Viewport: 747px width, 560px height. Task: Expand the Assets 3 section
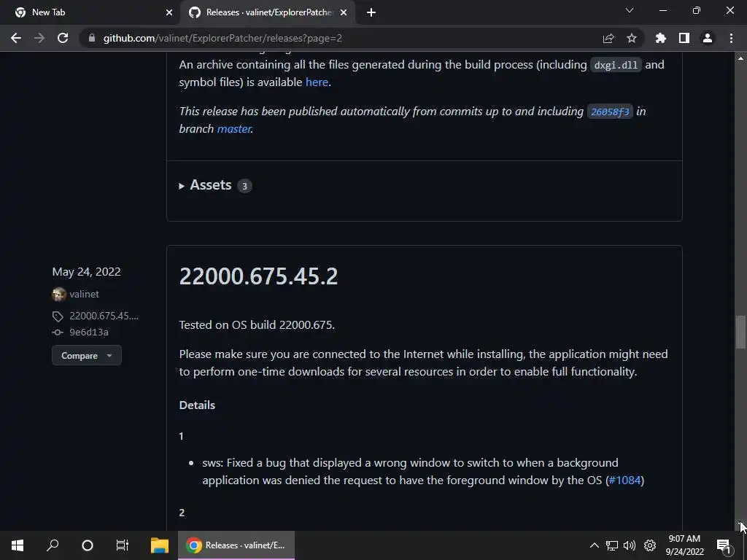click(x=215, y=185)
